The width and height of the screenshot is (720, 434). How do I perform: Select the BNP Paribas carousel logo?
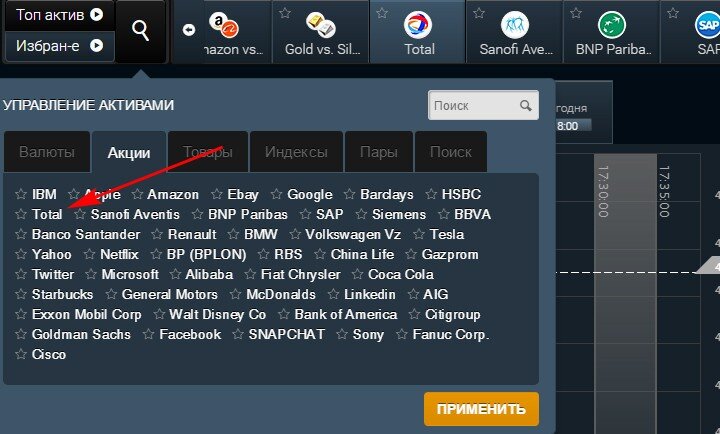pos(612,25)
